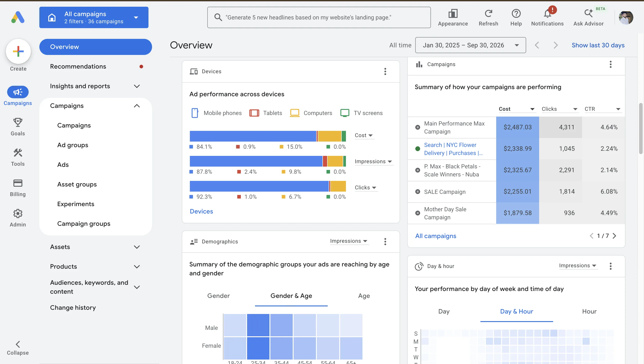This screenshot has height=364, width=644.
Task: Open the date range dropdown
Action: pyautogui.click(x=470, y=45)
